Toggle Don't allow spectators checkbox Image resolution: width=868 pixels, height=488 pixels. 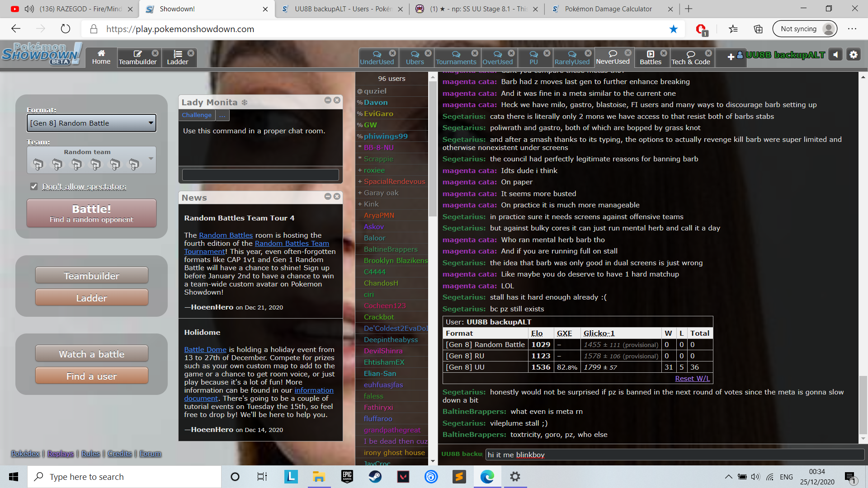click(x=34, y=186)
